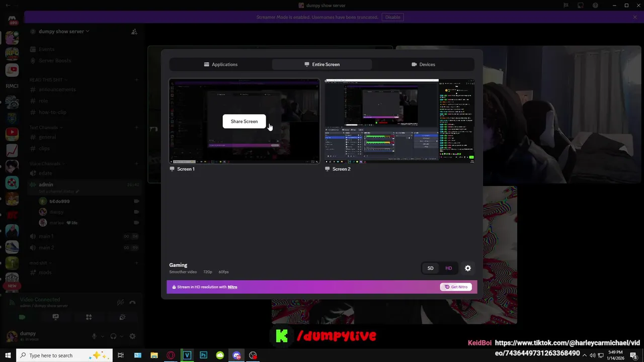Open Opera browser from the taskbar
This screenshot has height=362, width=644.
(x=171, y=355)
